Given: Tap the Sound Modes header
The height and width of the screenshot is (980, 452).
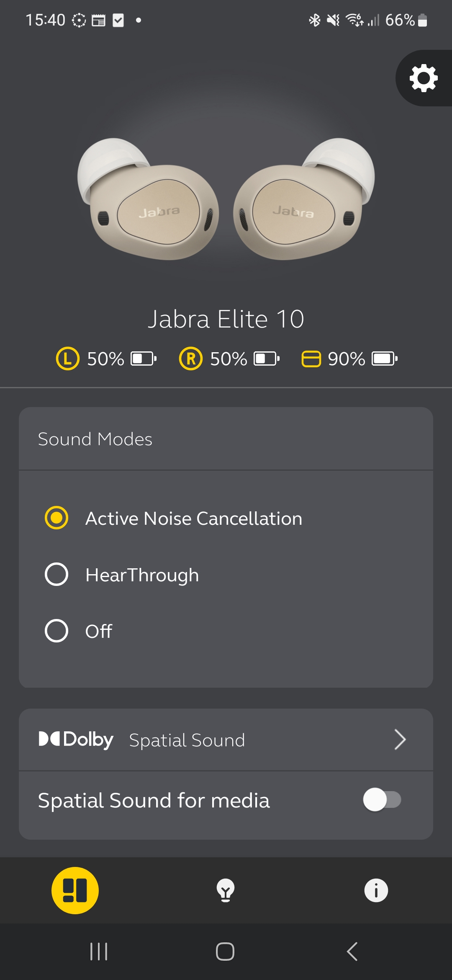Looking at the screenshot, I should pyautogui.click(x=95, y=439).
